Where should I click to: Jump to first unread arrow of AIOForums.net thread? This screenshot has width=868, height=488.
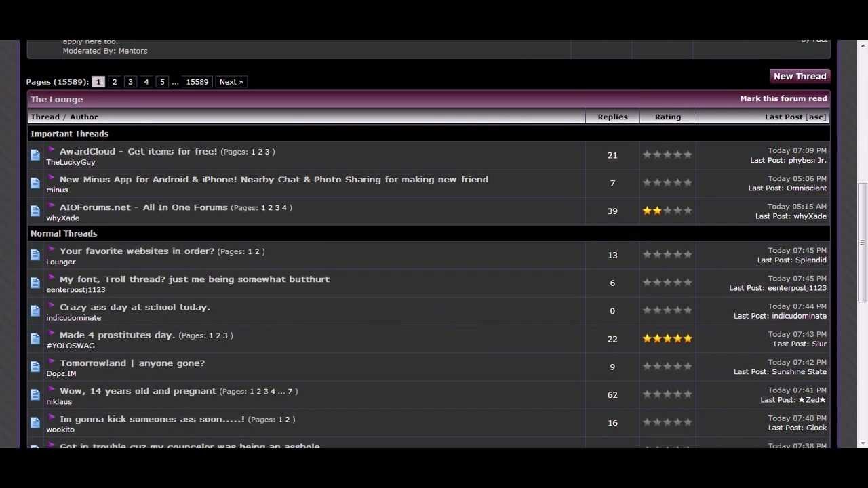pyautogui.click(x=52, y=205)
